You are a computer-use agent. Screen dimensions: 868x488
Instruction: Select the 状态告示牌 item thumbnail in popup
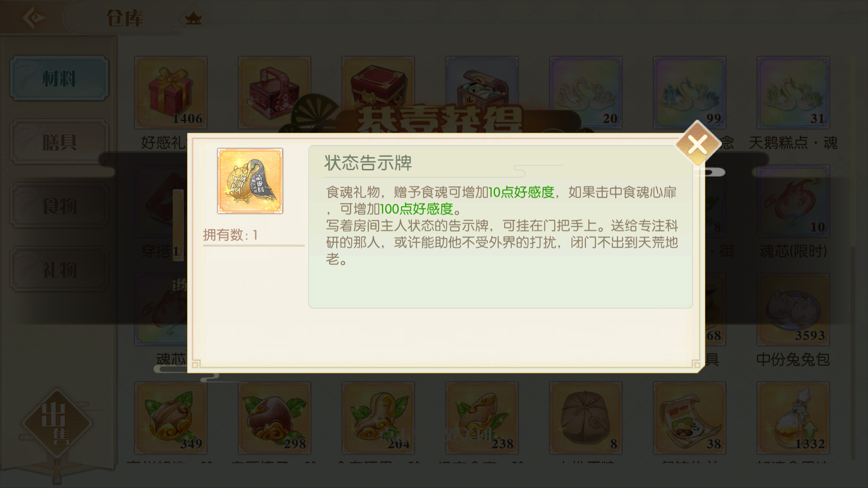[250, 181]
